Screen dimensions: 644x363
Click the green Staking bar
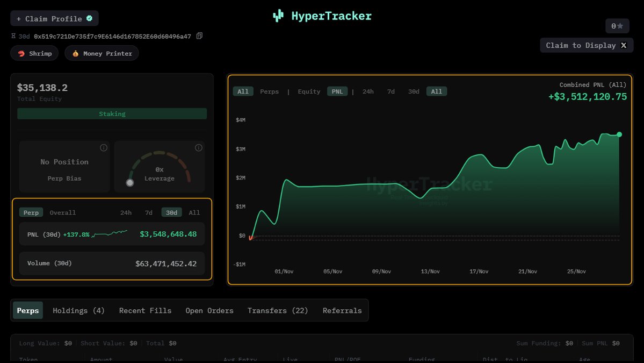pos(112,114)
